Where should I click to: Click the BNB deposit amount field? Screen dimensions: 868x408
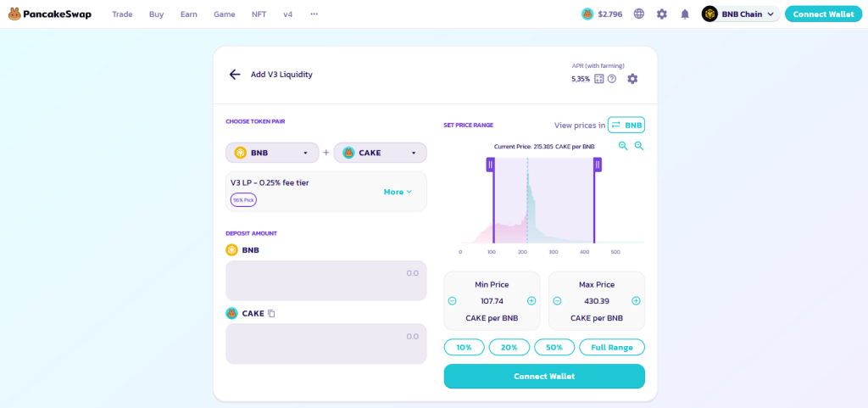pos(325,280)
